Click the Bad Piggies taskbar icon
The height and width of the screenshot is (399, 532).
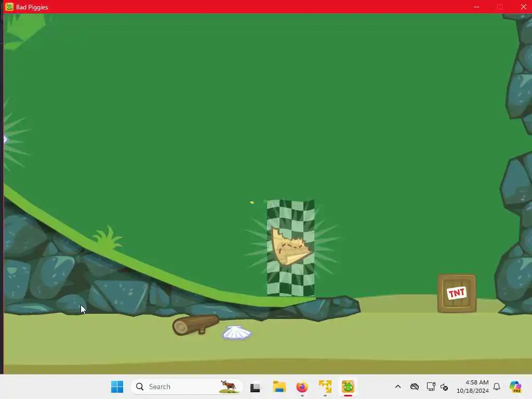coord(348,387)
